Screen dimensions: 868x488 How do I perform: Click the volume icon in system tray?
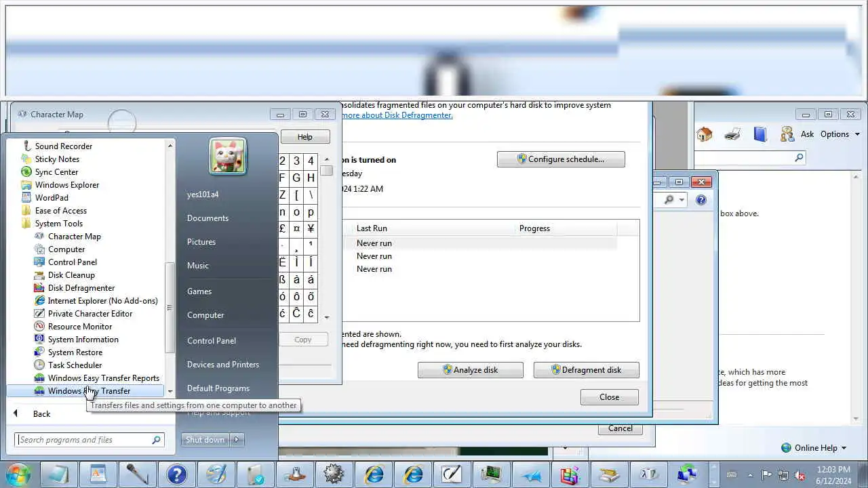point(800,474)
